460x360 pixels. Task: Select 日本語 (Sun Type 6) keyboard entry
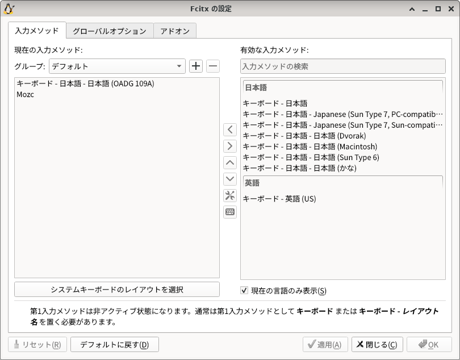[x=343, y=157]
